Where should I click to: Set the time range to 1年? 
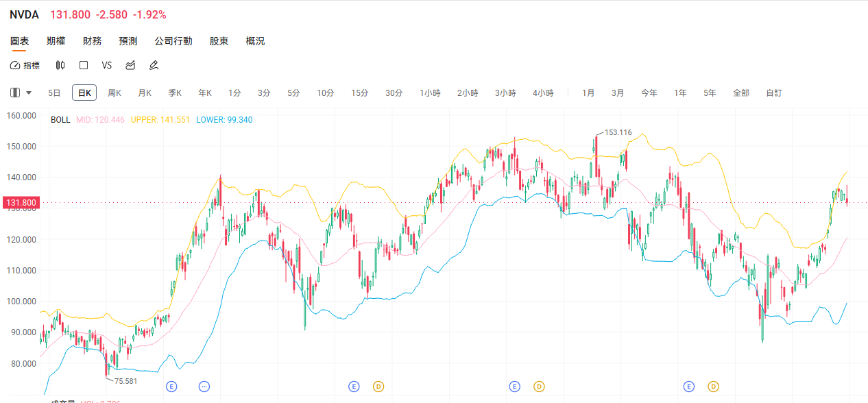(x=680, y=93)
